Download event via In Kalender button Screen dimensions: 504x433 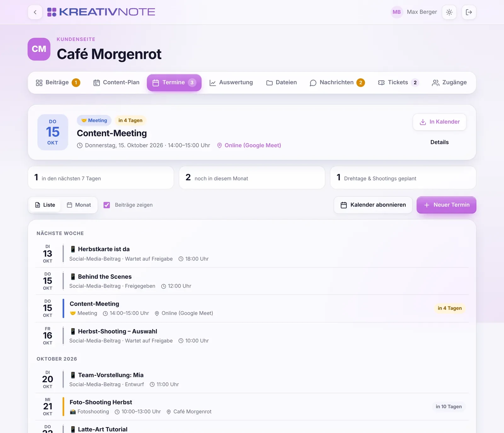click(439, 122)
